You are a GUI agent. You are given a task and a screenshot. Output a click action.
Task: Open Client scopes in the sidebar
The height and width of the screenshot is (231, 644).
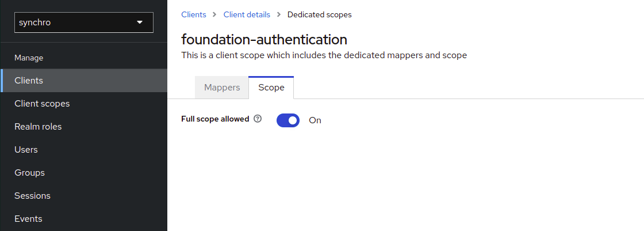42,104
